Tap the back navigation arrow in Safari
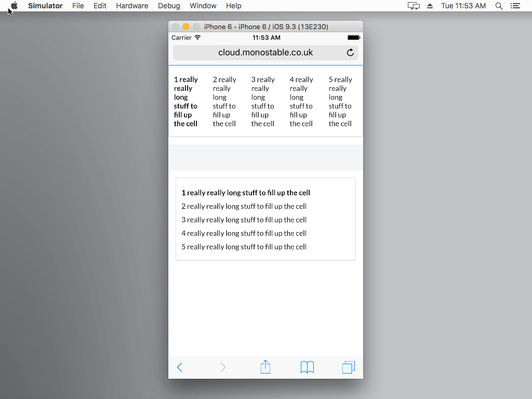This screenshot has width=532, height=399. 179,367
